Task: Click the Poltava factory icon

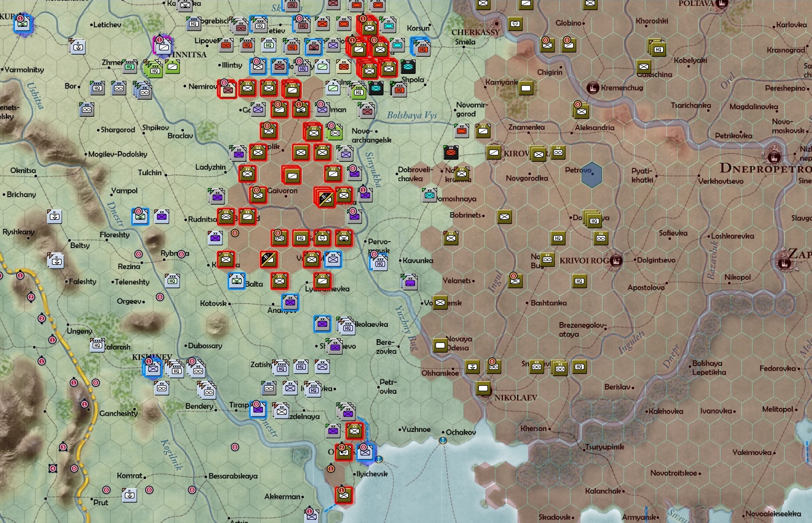Action: click(x=722, y=4)
